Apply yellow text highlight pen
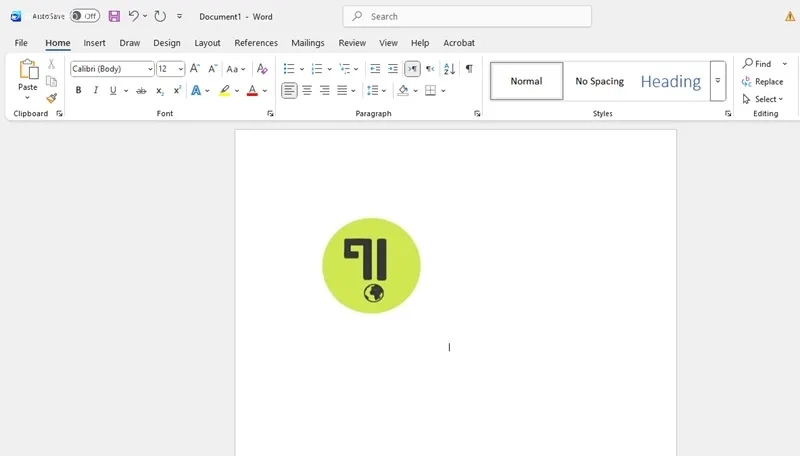The image size is (800, 456). pyautogui.click(x=224, y=91)
